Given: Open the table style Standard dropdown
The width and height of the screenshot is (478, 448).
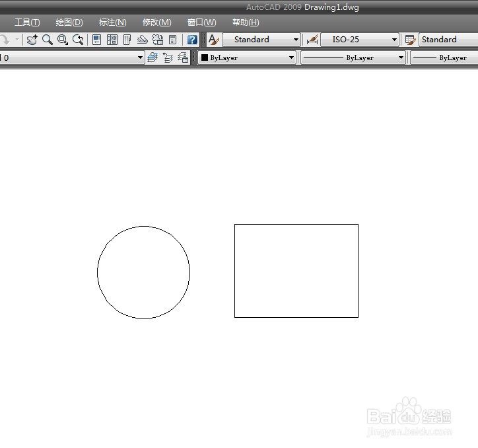Looking at the screenshot, I should (x=448, y=40).
